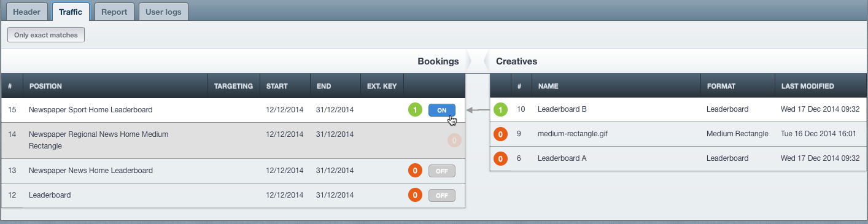The height and width of the screenshot is (224, 868).
Task: Turn off the ON switch for booking 15
Action: (442, 110)
